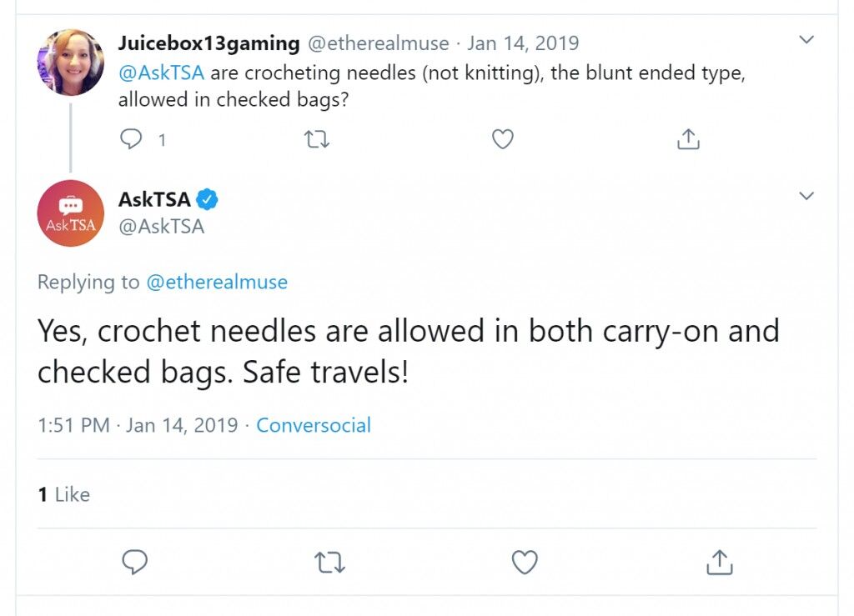
Task: Click the AskTSA verified badge
Action: point(207,199)
